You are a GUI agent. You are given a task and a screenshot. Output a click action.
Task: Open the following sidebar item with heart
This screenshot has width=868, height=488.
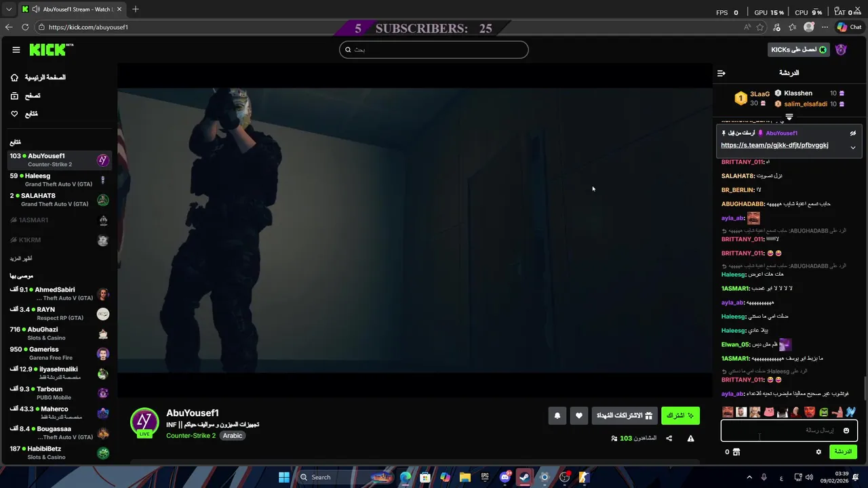[x=24, y=114]
